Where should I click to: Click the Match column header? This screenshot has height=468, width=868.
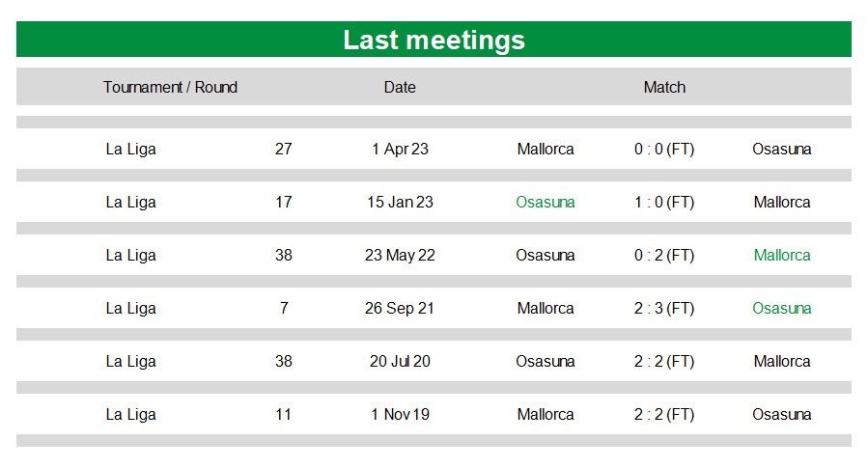pyautogui.click(x=664, y=87)
